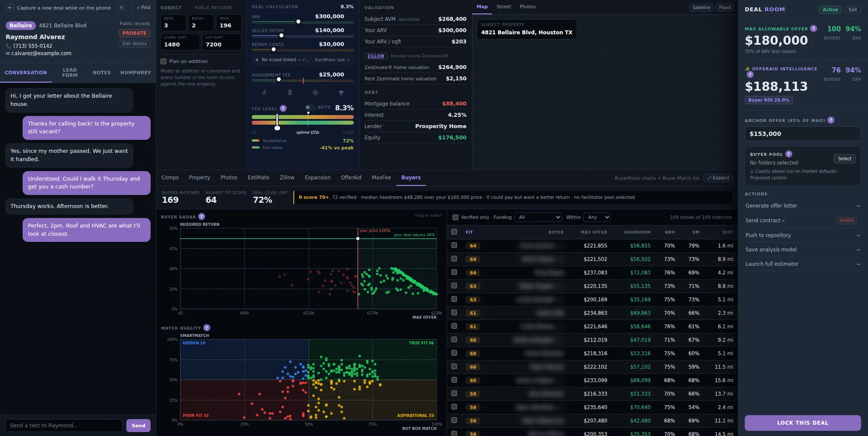Open the Within distance dropdown set to Any

[x=597, y=217]
